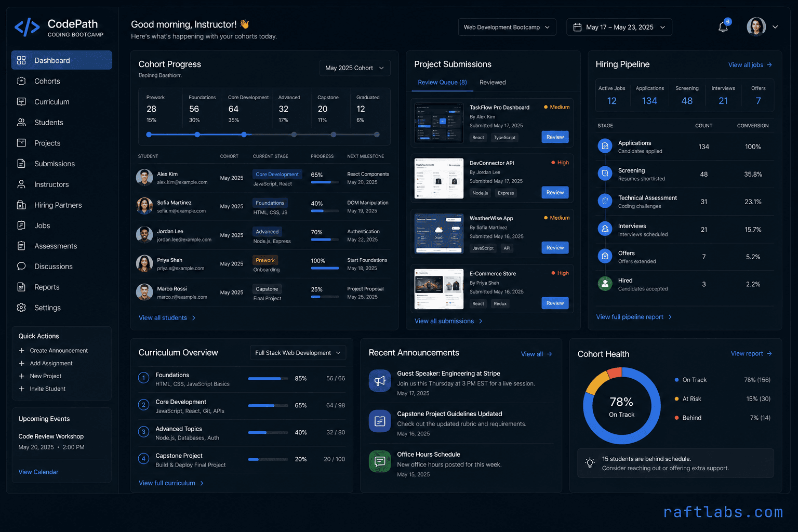Click the Curriculum sidebar icon
Image resolution: width=798 pixels, height=532 pixels.
[21, 102]
